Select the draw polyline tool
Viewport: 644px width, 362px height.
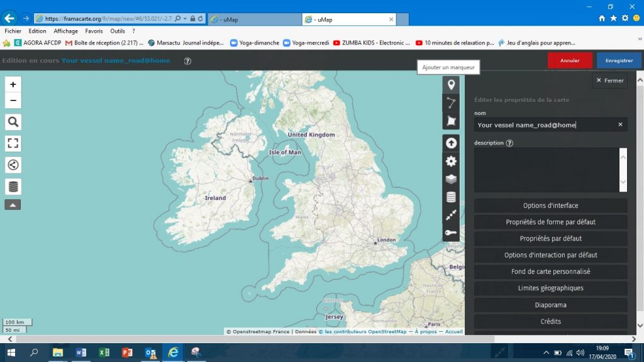tap(451, 103)
